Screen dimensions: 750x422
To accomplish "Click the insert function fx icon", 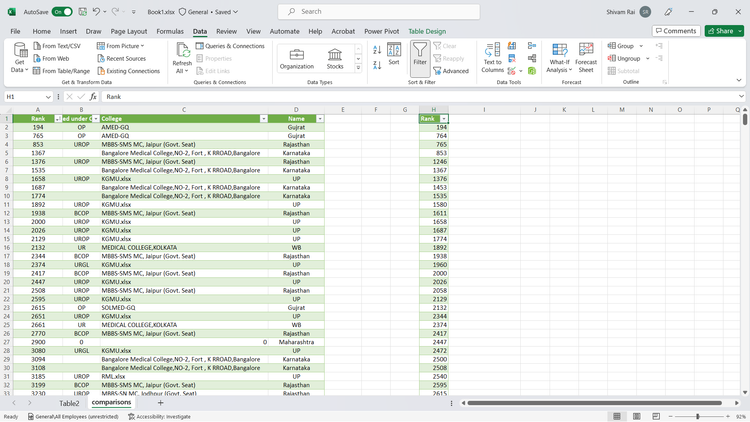I will click(93, 97).
